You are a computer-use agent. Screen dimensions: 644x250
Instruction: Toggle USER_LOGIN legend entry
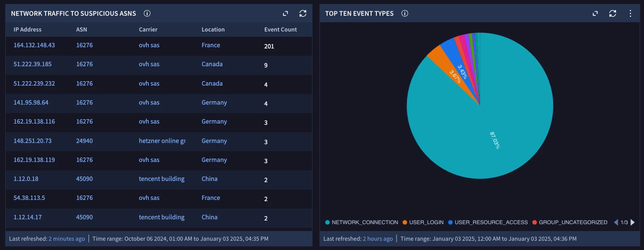423,222
